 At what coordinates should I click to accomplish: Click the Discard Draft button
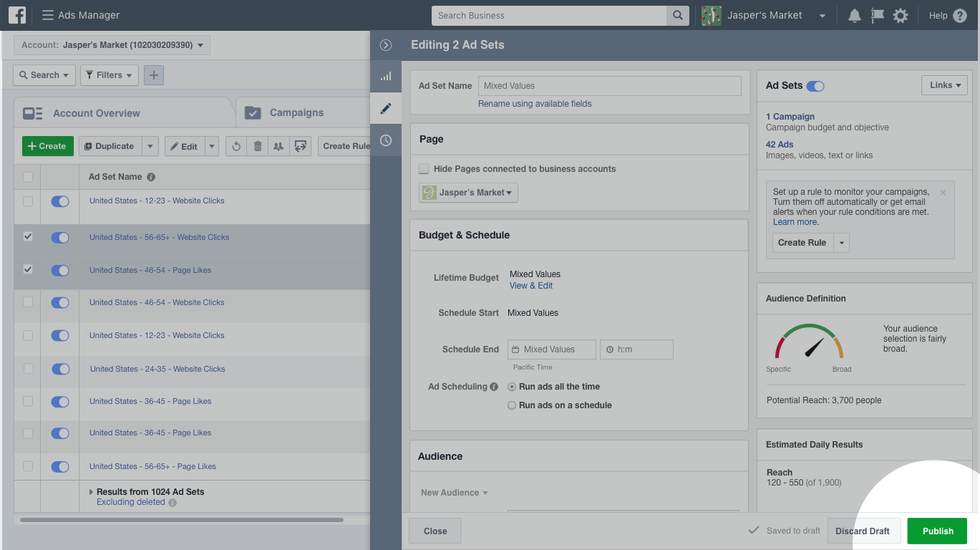point(863,531)
